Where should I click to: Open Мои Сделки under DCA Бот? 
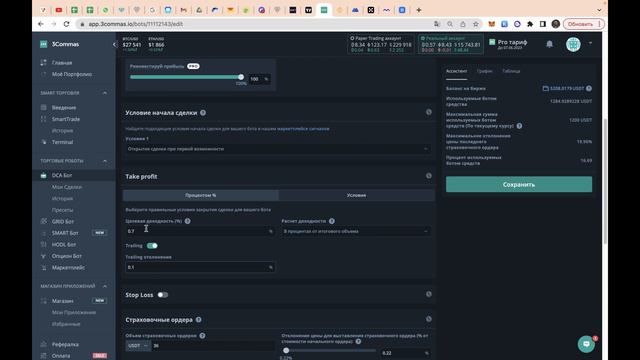point(67,187)
